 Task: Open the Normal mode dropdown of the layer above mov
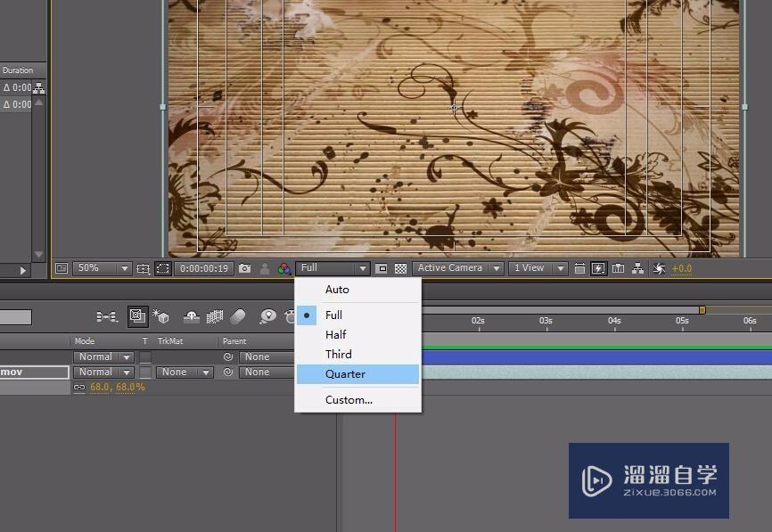(103, 356)
